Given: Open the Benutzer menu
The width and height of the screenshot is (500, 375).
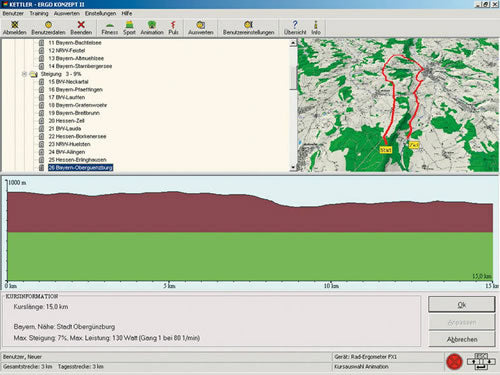Looking at the screenshot, I should pyautogui.click(x=13, y=13).
